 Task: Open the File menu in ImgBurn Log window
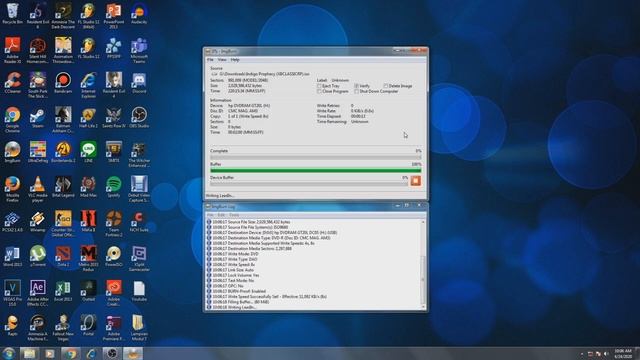(210, 215)
